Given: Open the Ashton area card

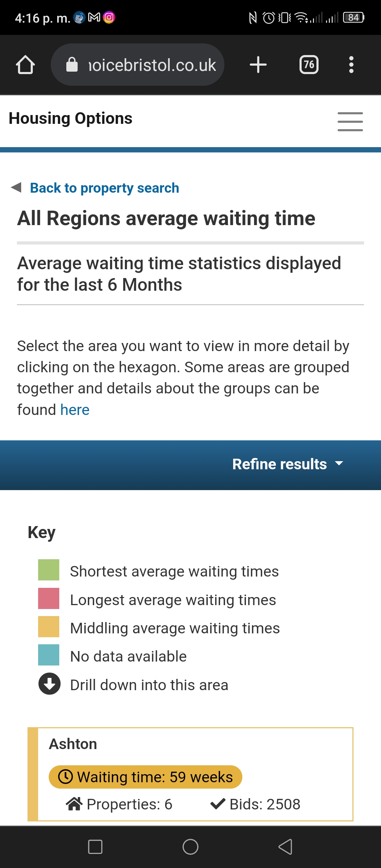Looking at the screenshot, I should [x=190, y=774].
